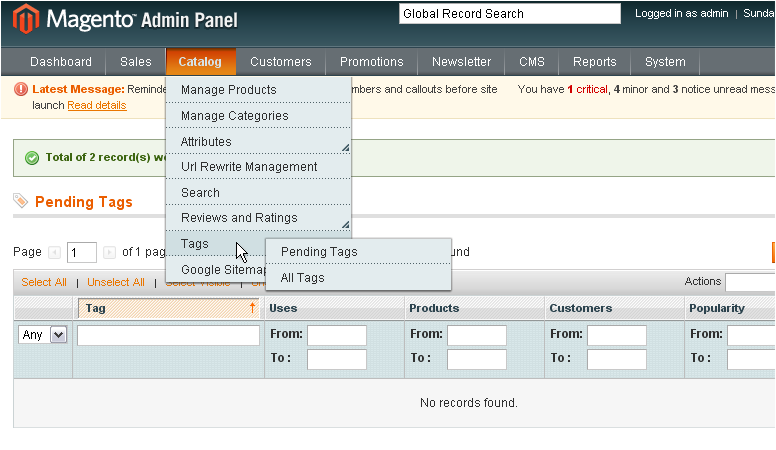Open the Dashboard menu
Screen dimensions: 776x450
pos(61,62)
